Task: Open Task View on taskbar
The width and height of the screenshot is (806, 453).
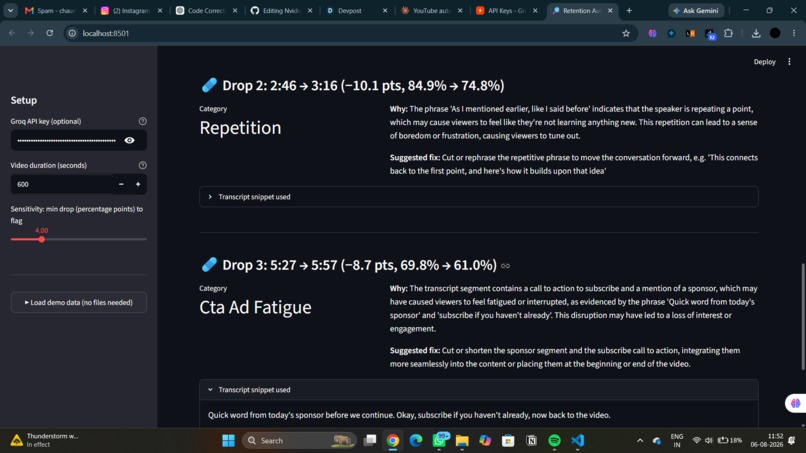Action: coord(370,441)
